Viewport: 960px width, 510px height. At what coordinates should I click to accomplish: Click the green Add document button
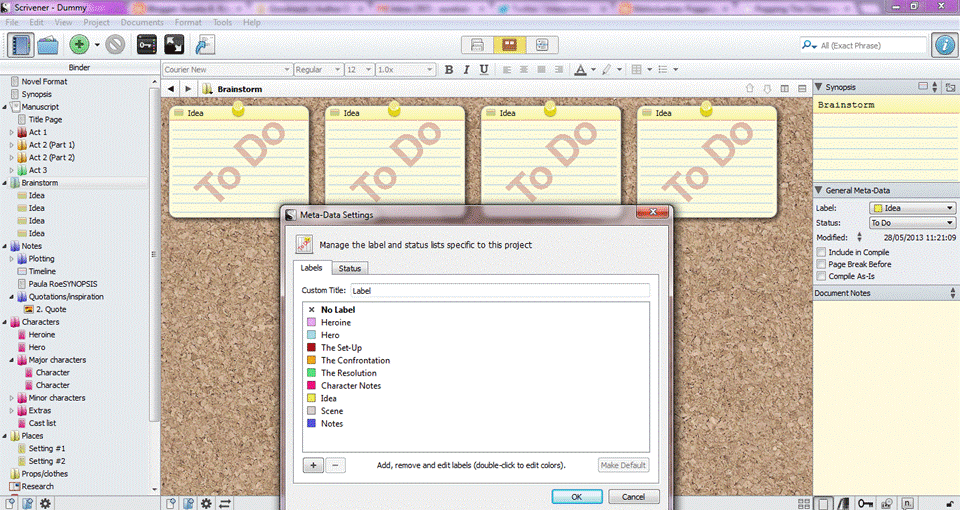click(79, 45)
